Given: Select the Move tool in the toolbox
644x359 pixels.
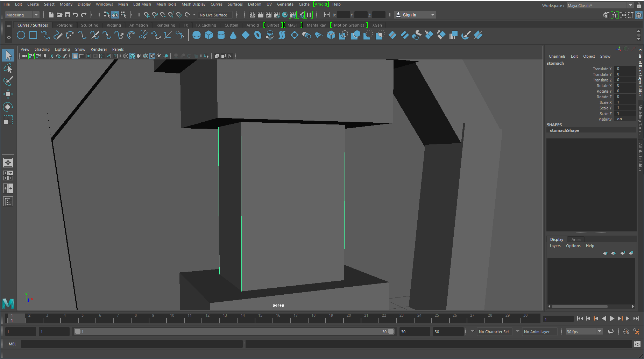Looking at the screenshot, I should (8, 94).
